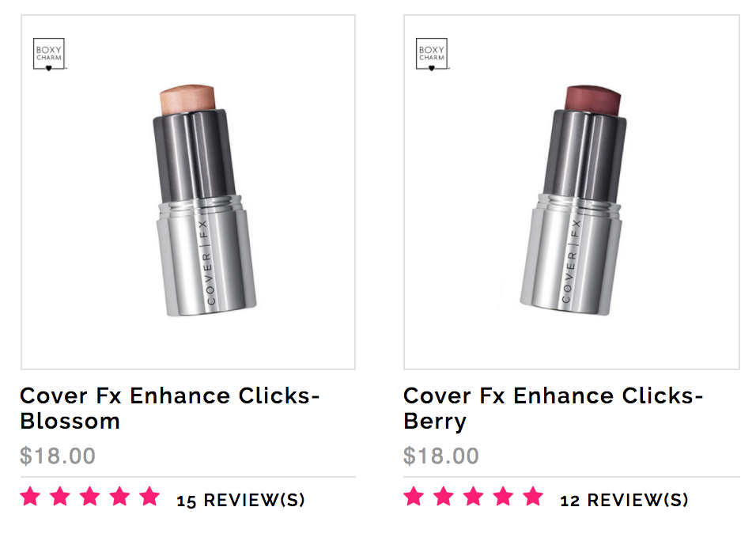Open Cover Fx Enhance Clicks-Blossom title link
The width and height of the screenshot is (756, 541).
point(170,408)
